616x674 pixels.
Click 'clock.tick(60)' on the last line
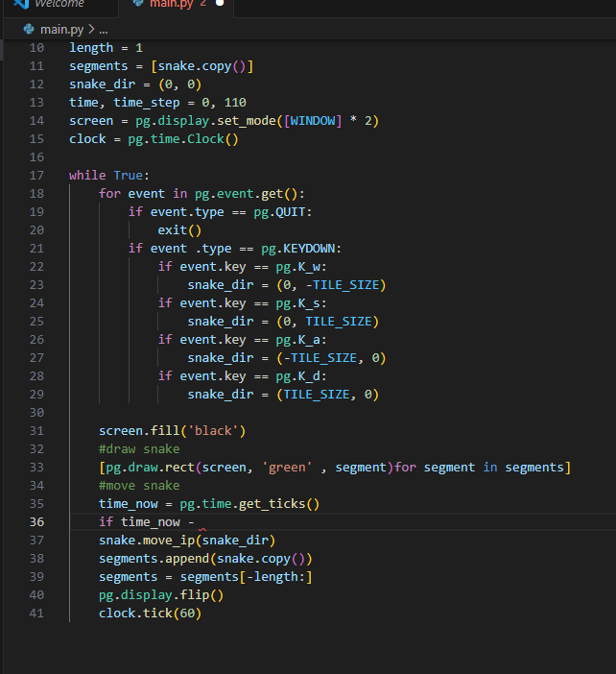tap(149, 614)
